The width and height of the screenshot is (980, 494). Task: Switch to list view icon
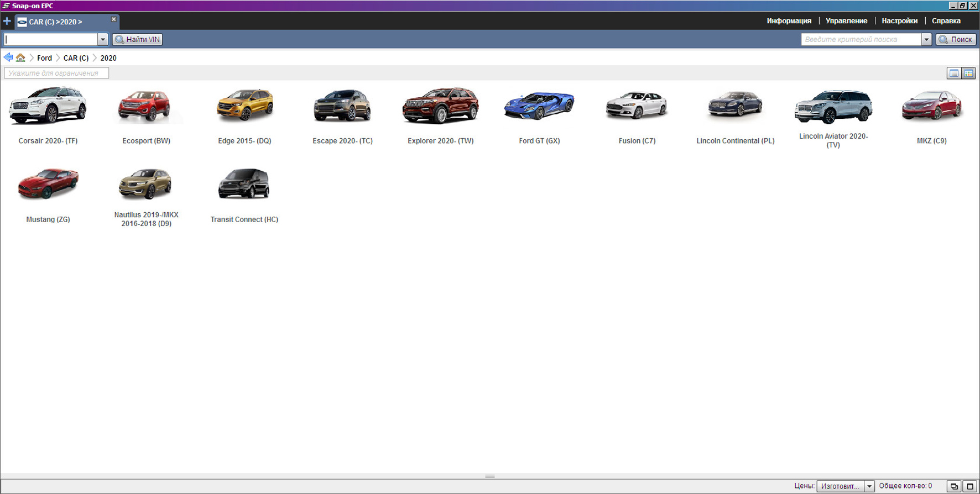(x=954, y=73)
